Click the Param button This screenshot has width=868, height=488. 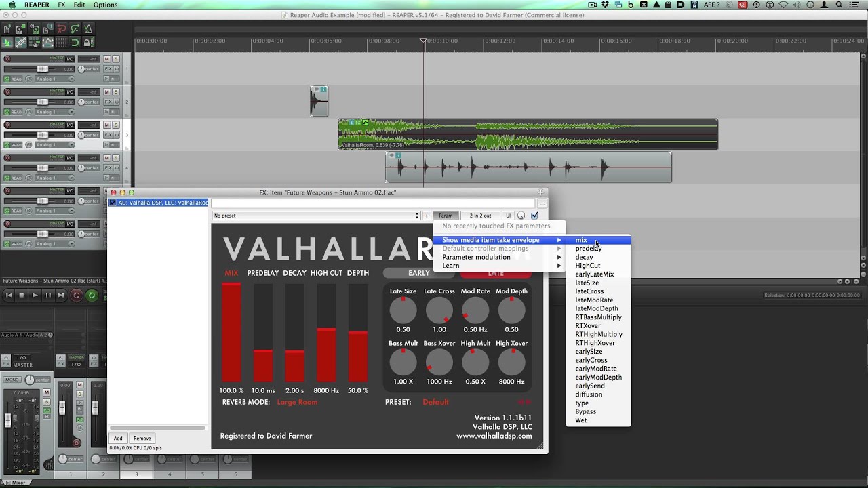click(446, 216)
